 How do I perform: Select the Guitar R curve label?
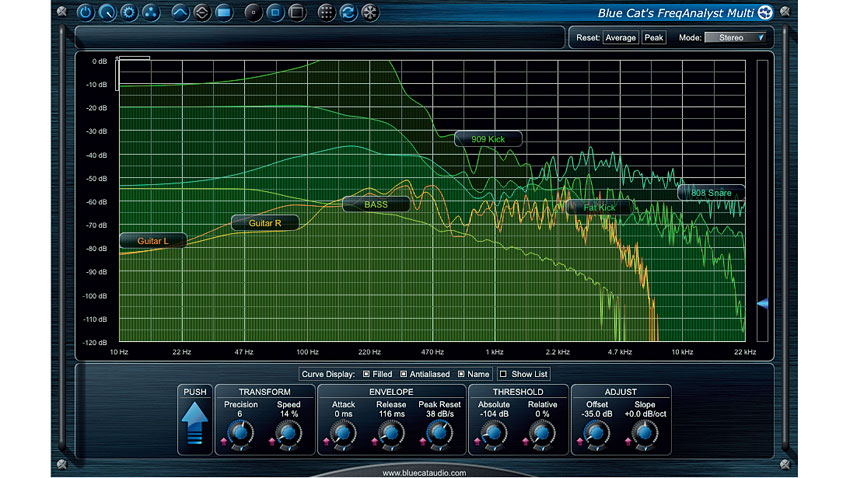(265, 223)
